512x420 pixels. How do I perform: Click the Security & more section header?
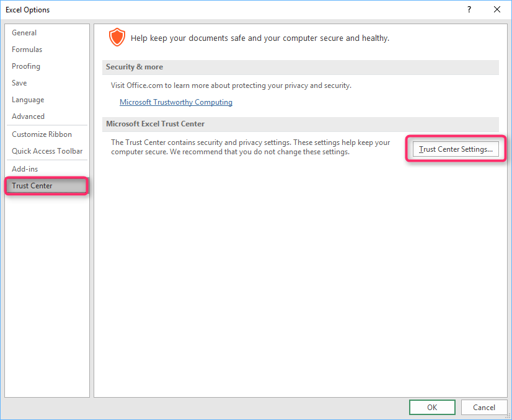coord(301,67)
